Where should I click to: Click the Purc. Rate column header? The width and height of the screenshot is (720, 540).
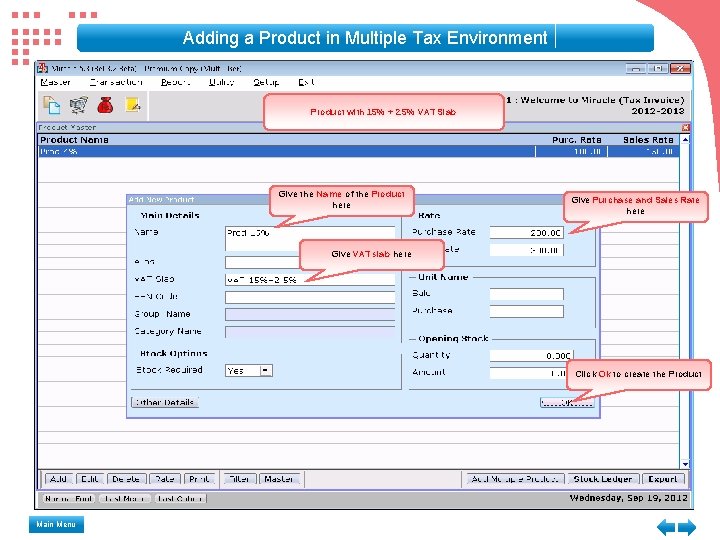coord(577,140)
